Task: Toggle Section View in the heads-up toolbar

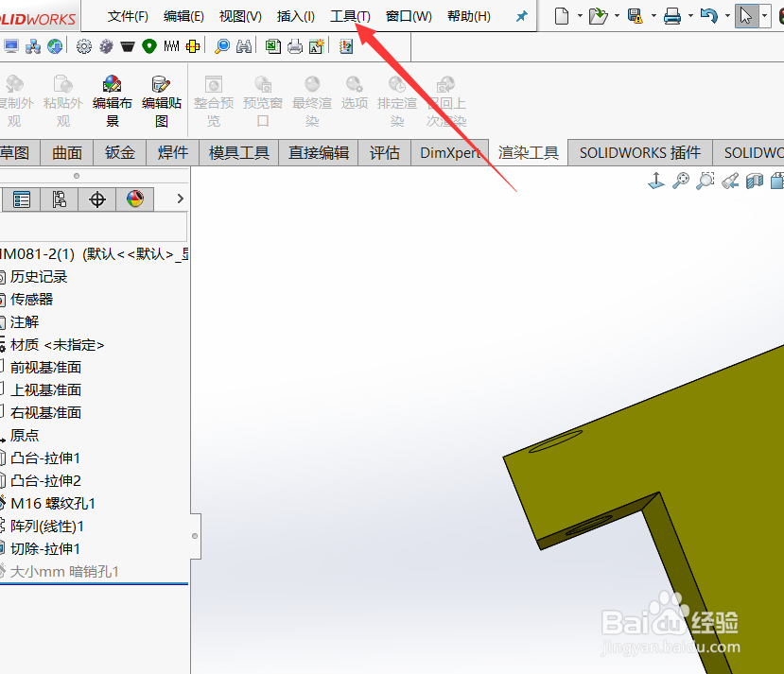Action: pyautogui.click(x=755, y=181)
